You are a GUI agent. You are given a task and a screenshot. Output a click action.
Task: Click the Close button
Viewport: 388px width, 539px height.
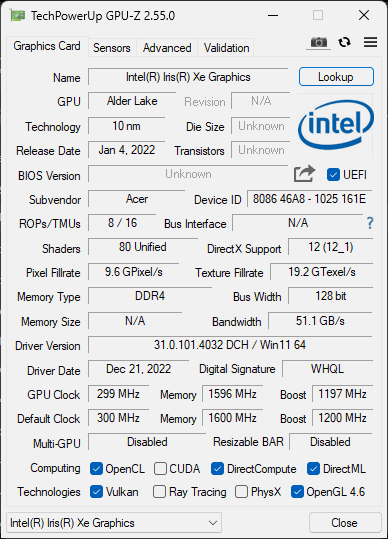click(345, 523)
